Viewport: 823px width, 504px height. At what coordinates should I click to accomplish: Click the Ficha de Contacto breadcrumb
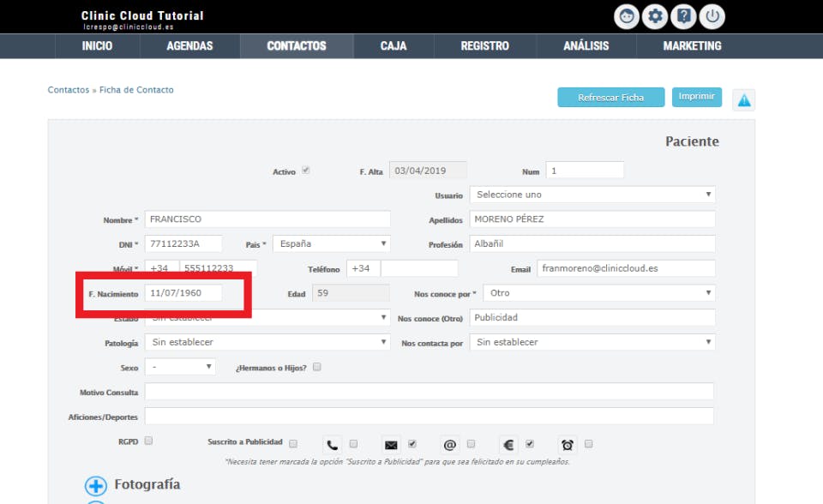click(x=136, y=90)
